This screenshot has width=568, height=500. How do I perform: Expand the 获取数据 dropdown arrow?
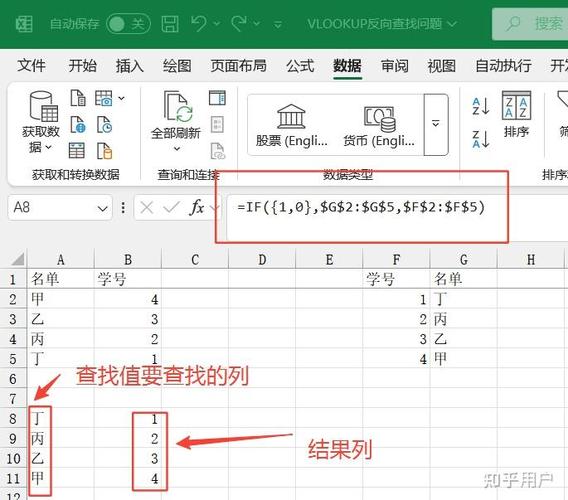[x=49, y=147]
